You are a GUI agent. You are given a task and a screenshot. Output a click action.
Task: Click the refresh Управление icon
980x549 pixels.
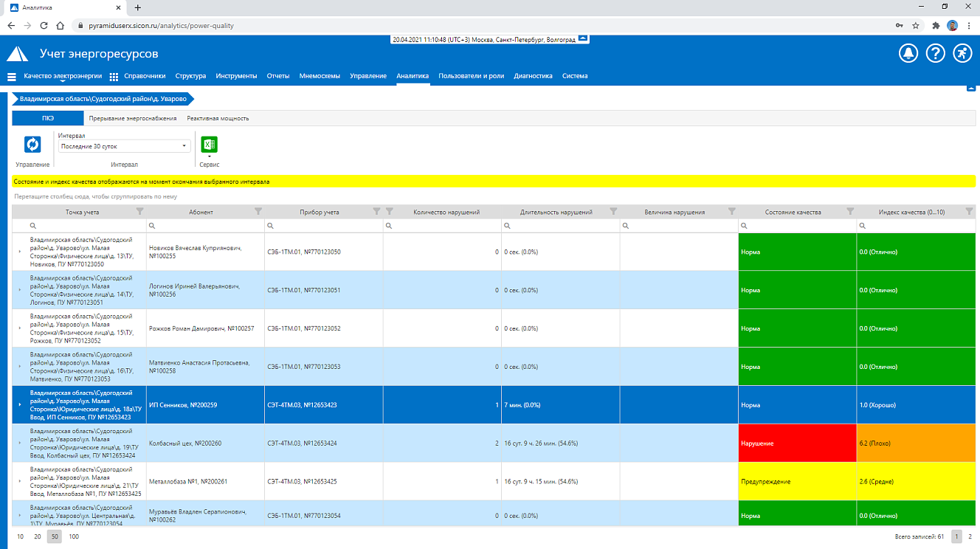(32, 145)
